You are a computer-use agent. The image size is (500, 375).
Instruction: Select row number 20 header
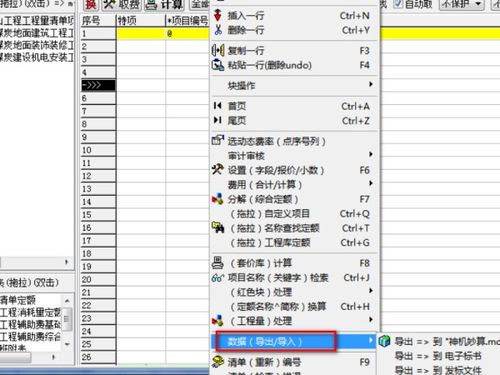click(98, 279)
